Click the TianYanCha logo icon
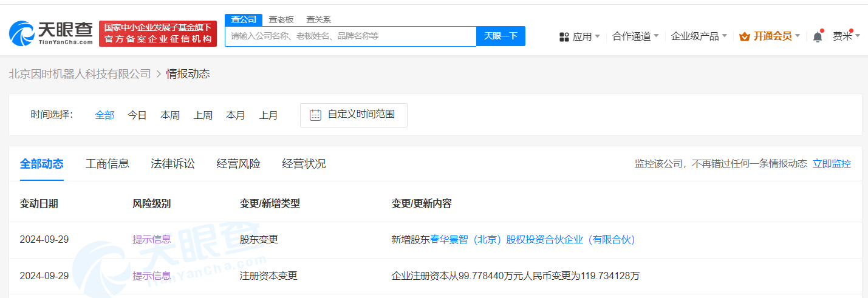Image resolution: width=868 pixels, height=298 pixels. click(x=23, y=33)
